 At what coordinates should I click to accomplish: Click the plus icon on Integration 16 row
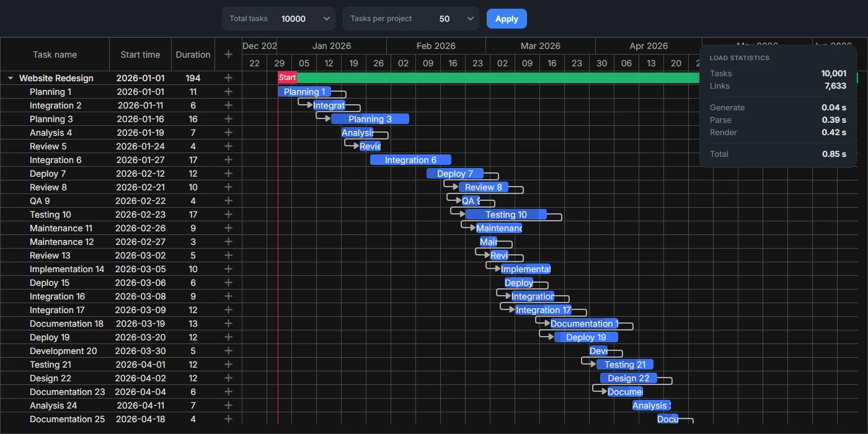[x=228, y=296]
